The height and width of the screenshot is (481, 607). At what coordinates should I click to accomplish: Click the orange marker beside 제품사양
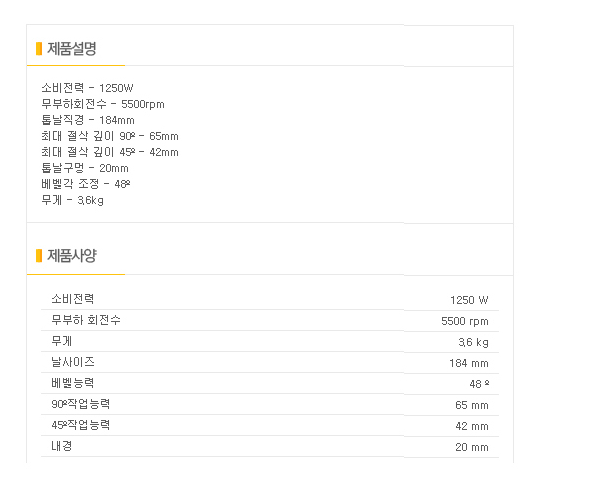(x=39, y=256)
